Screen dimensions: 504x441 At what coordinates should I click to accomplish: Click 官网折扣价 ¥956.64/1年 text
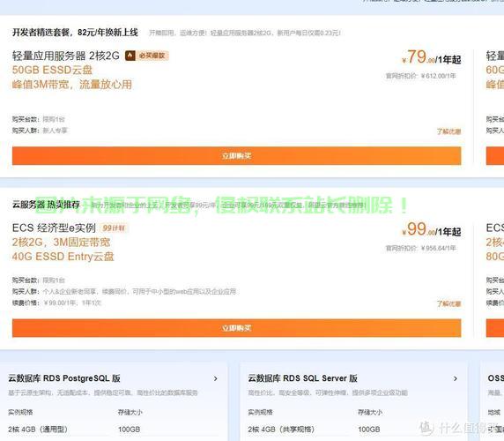click(421, 248)
